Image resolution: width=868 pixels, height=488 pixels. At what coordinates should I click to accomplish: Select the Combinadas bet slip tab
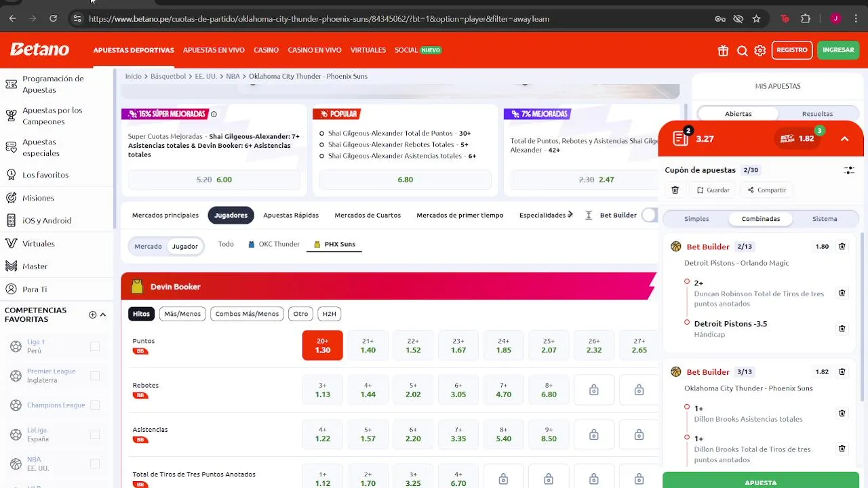[761, 219]
